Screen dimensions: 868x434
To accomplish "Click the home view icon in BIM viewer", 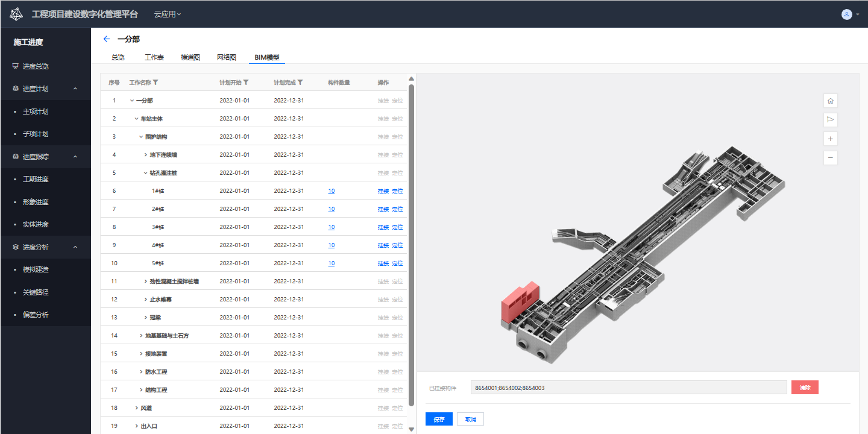I will pyautogui.click(x=830, y=101).
